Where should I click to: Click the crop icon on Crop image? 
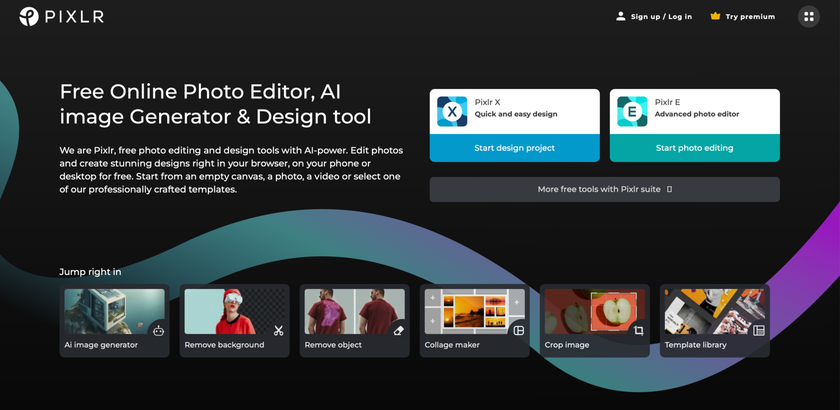click(638, 331)
